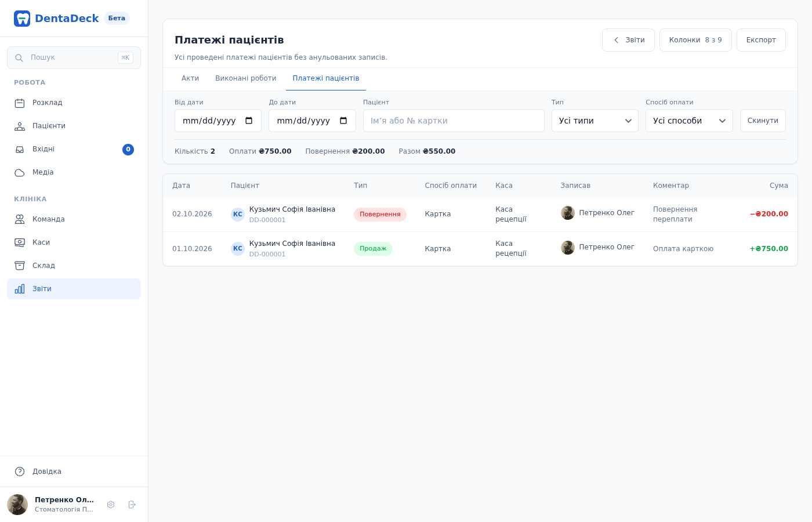Open Команда via its people icon
The width and height of the screenshot is (812, 522).
pyautogui.click(x=20, y=219)
